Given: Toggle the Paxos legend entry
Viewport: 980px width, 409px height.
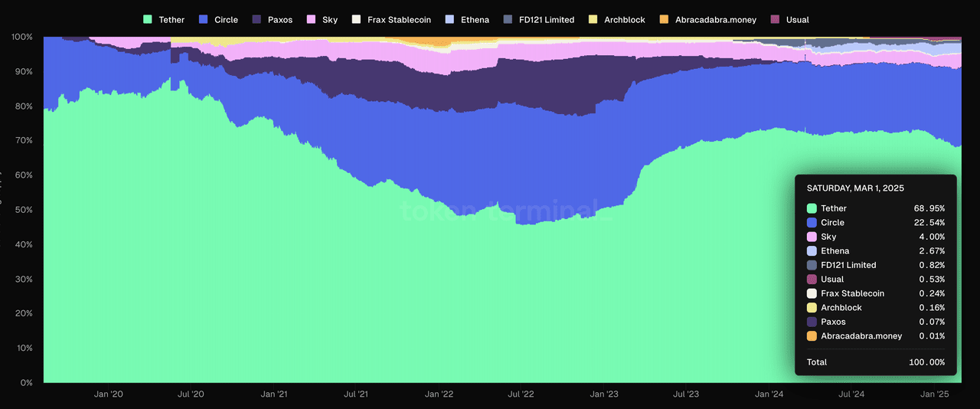Looking at the screenshot, I should click(272, 19).
